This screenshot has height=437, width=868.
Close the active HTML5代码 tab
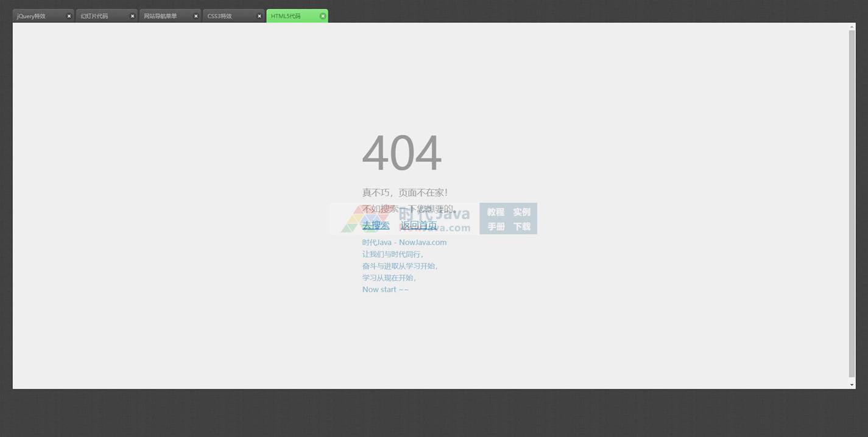click(x=323, y=16)
